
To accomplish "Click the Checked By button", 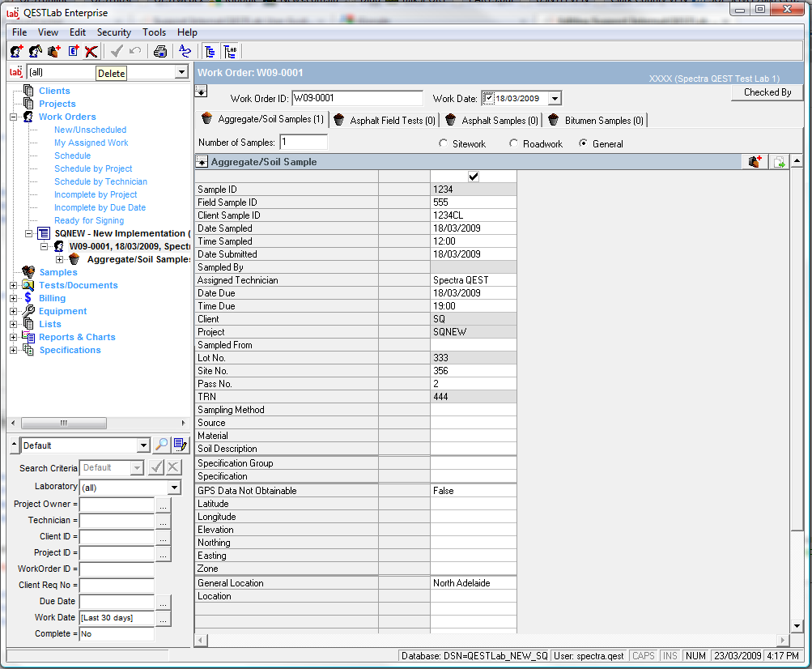I will pyautogui.click(x=767, y=92).
